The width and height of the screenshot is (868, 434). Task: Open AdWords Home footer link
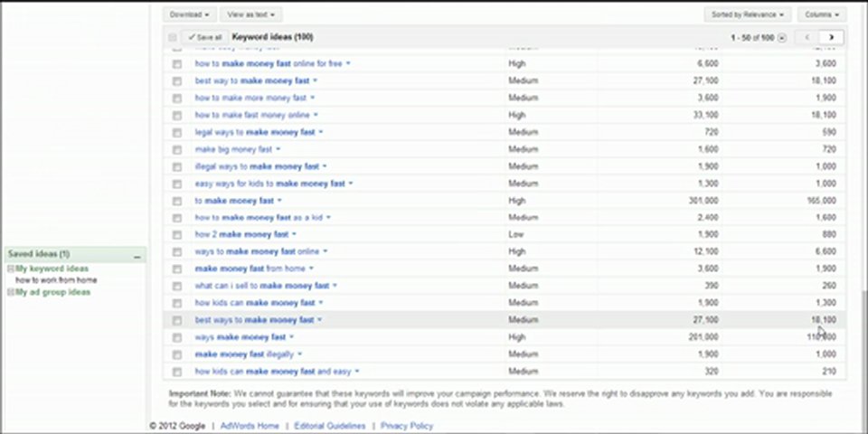[x=250, y=426]
